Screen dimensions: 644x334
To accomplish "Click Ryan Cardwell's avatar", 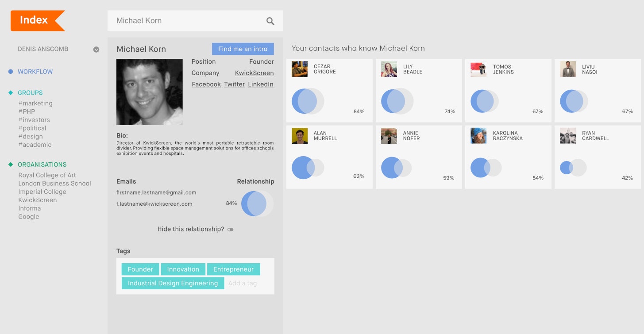I will pyautogui.click(x=568, y=136).
